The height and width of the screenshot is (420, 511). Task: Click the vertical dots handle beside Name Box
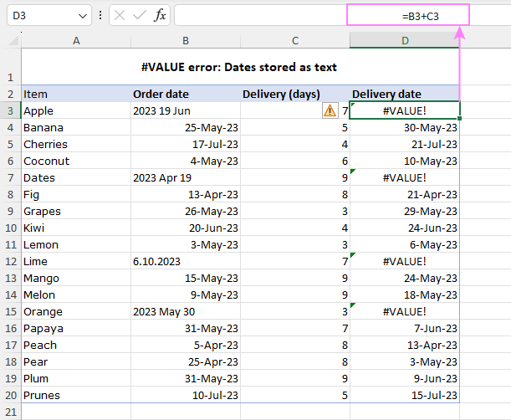click(x=100, y=15)
